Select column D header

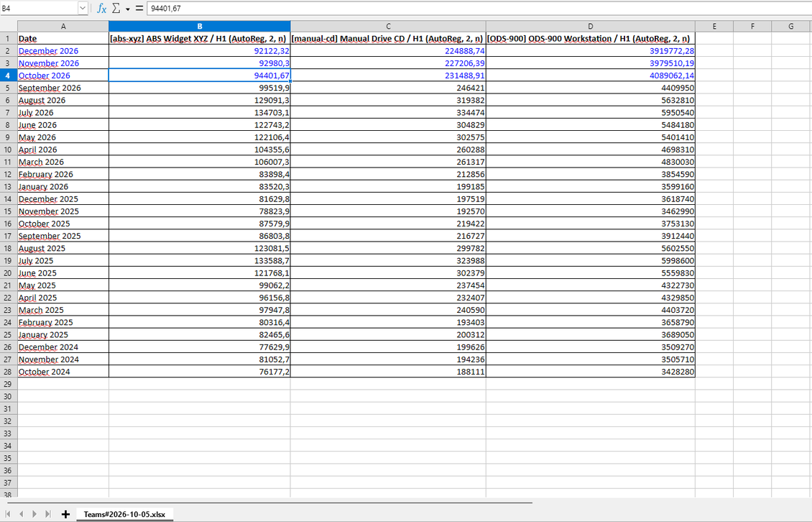[x=591, y=27]
